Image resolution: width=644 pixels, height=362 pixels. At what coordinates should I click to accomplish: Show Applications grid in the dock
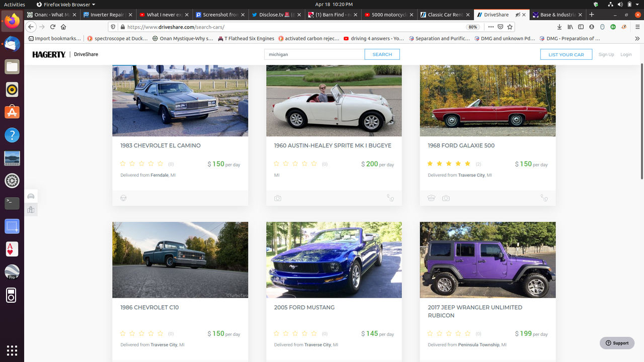pyautogui.click(x=12, y=350)
